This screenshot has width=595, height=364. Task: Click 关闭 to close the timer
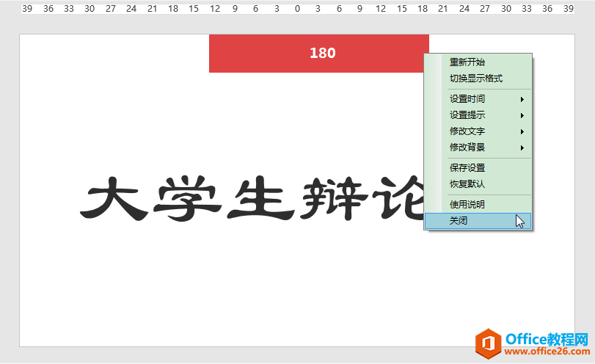pyautogui.click(x=478, y=221)
